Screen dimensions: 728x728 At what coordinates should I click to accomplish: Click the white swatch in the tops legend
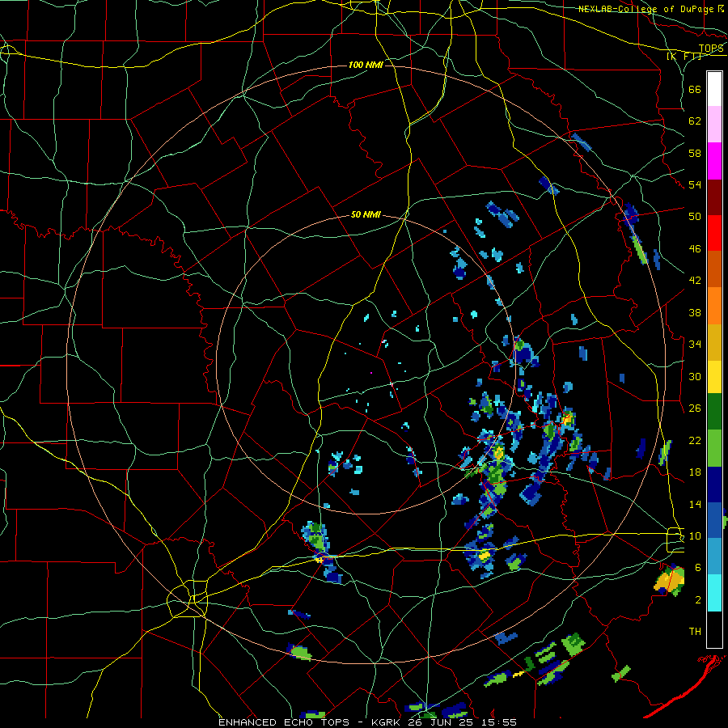point(714,89)
